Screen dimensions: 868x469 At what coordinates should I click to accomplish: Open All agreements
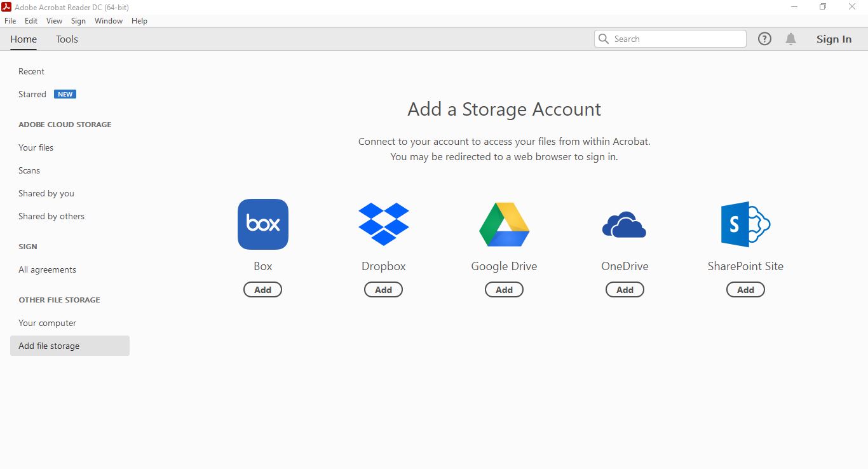click(x=47, y=269)
